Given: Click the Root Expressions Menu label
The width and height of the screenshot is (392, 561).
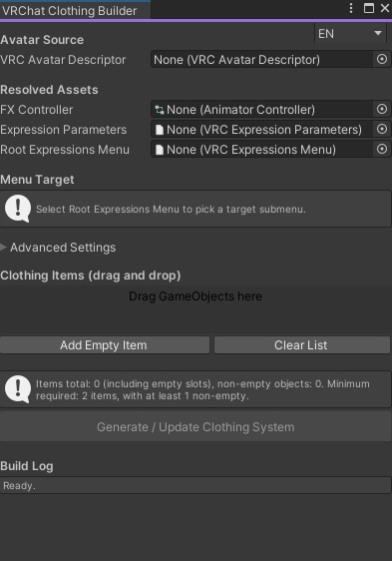Looking at the screenshot, I should coord(65,150).
